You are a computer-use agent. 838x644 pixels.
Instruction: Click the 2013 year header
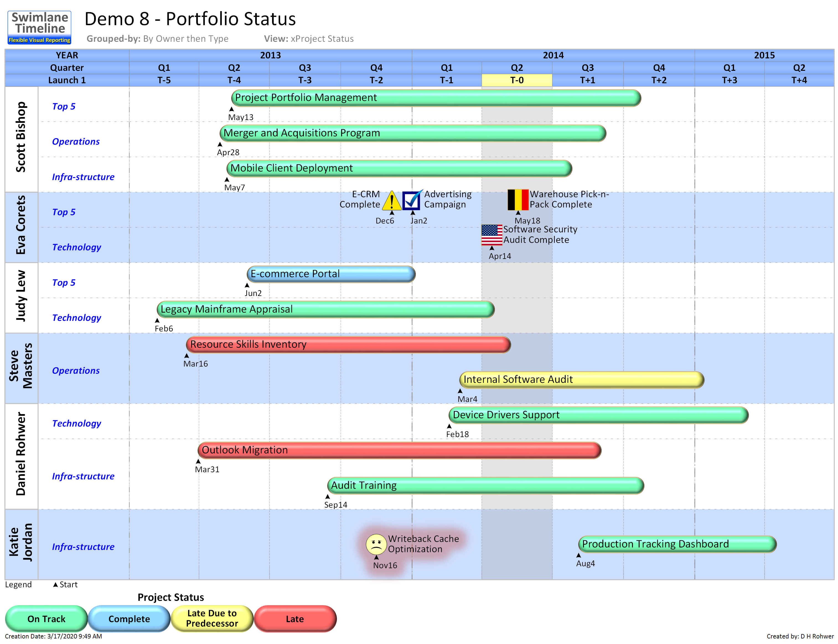(270, 55)
